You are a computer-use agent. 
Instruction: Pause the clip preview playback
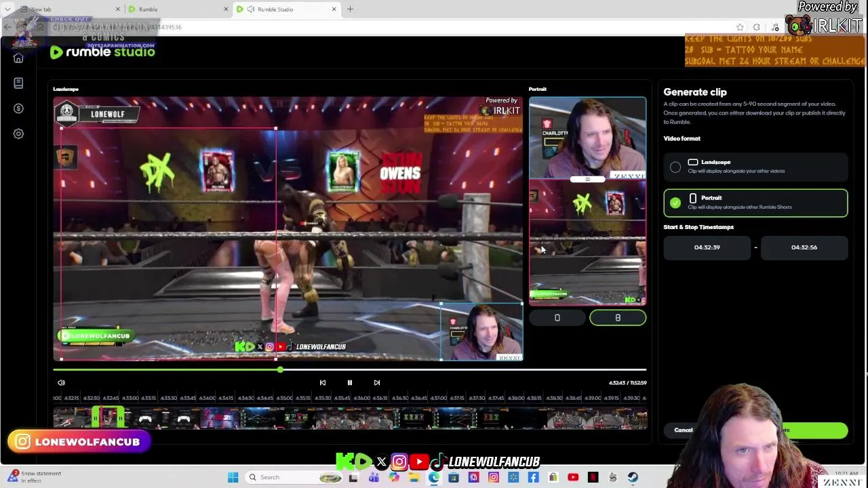point(350,383)
